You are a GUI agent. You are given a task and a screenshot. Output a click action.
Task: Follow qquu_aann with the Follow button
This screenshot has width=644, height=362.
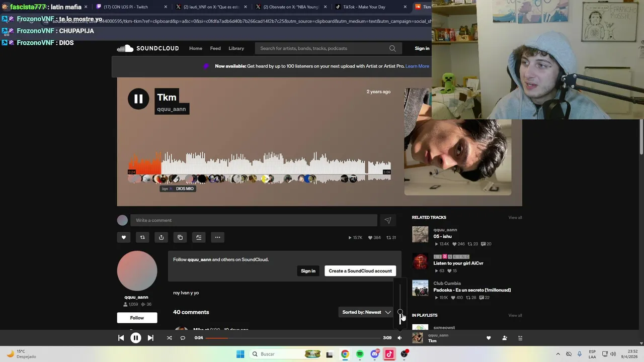[x=137, y=318]
